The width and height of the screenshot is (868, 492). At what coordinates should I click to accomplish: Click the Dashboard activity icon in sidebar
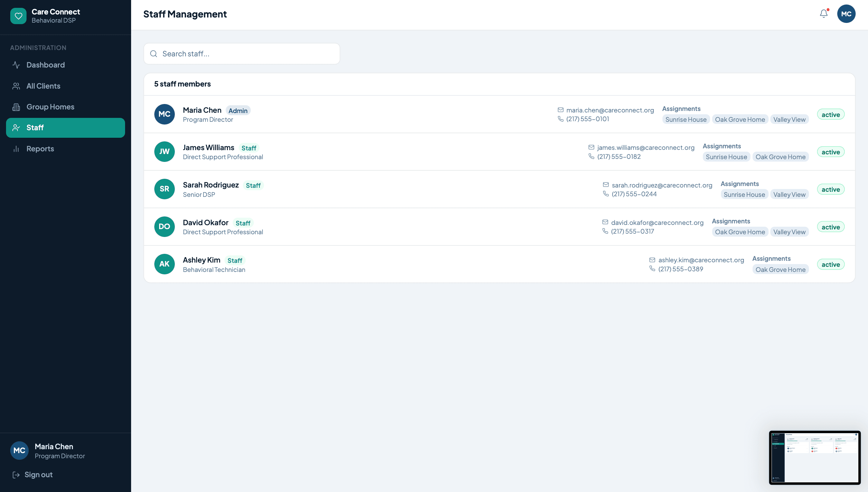(16, 65)
